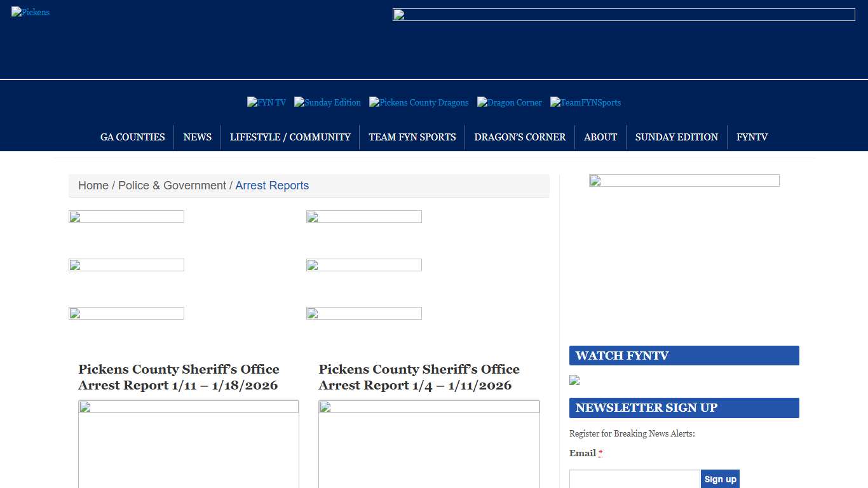Open the Pickens County Dragons icon
This screenshot has width=868, height=488.
[x=418, y=102]
